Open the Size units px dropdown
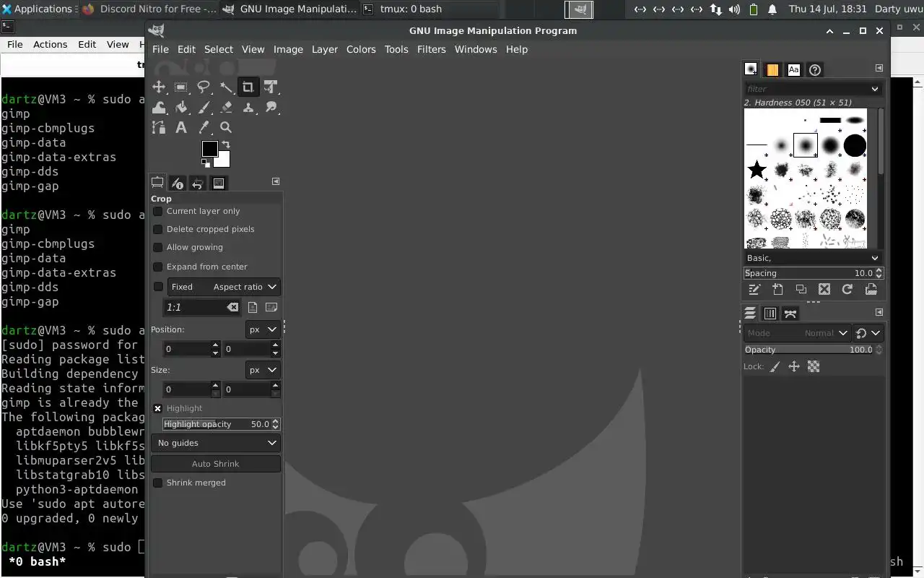924x578 pixels. coord(263,370)
